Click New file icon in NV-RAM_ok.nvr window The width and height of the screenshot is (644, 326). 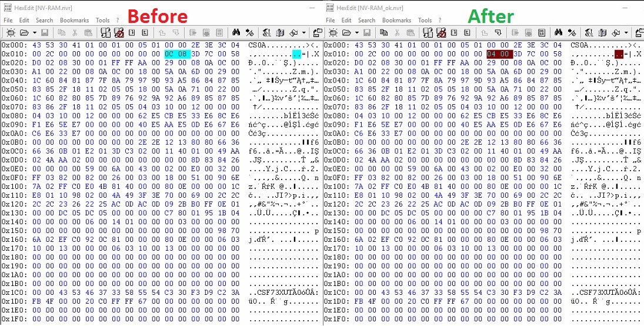(x=333, y=32)
